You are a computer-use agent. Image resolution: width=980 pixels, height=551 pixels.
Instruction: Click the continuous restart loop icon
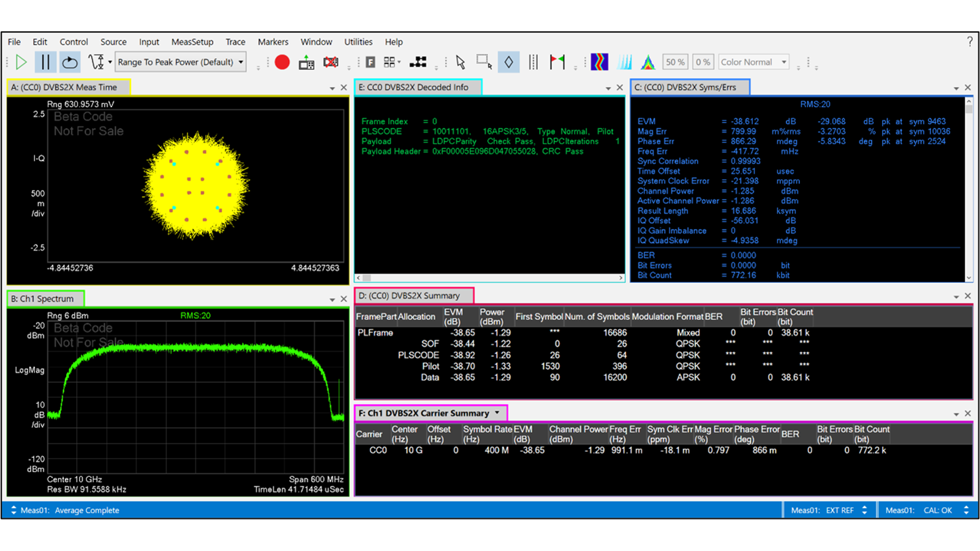tap(69, 62)
